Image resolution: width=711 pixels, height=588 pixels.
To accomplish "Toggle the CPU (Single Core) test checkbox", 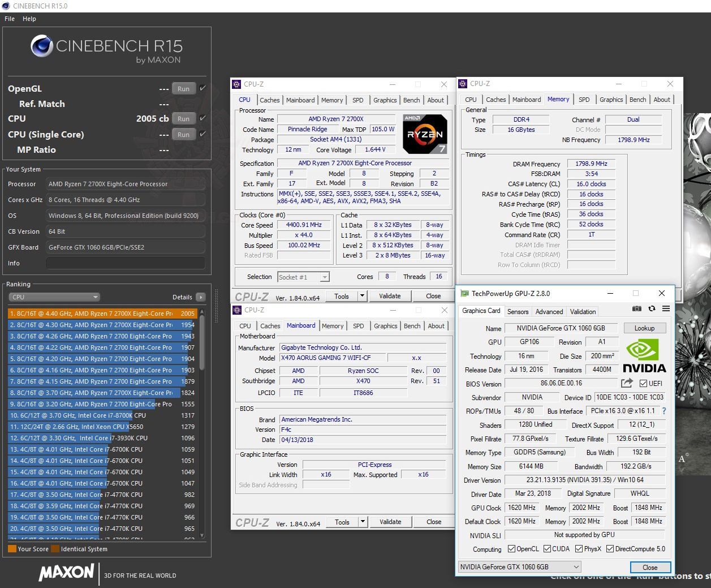I will coord(202,134).
